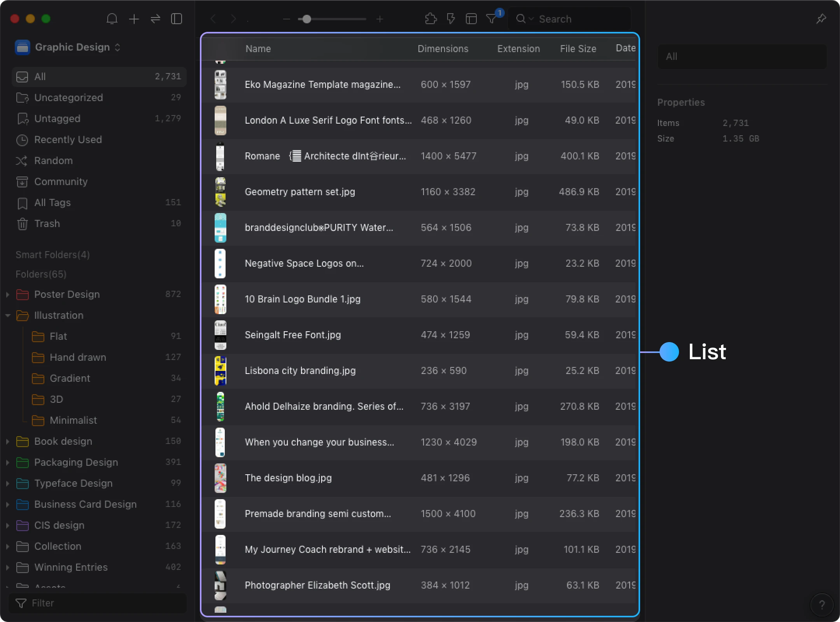Go back with the left arrow

pyautogui.click(x=213, y=19)
